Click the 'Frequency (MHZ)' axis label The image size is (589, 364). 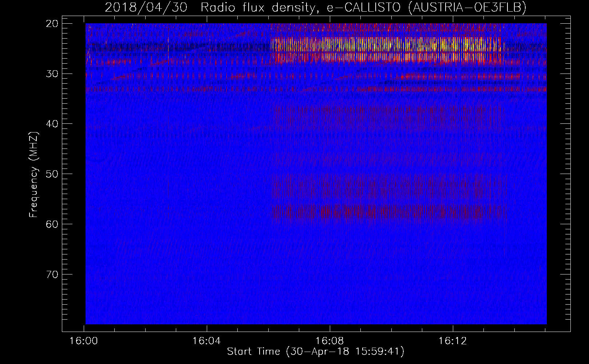[x=33, y=175]
